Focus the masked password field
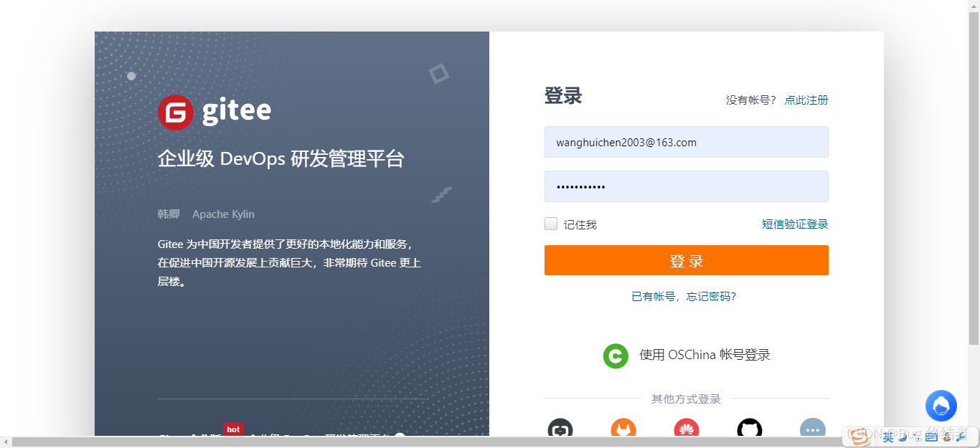This screenshot has height=448, width=980. pyautogui.click(x=687, y=186)
